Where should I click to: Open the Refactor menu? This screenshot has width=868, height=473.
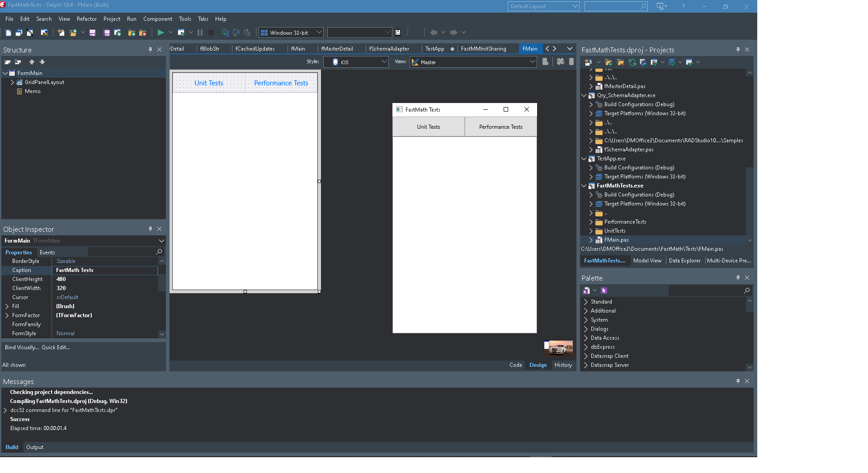[87, 19]
